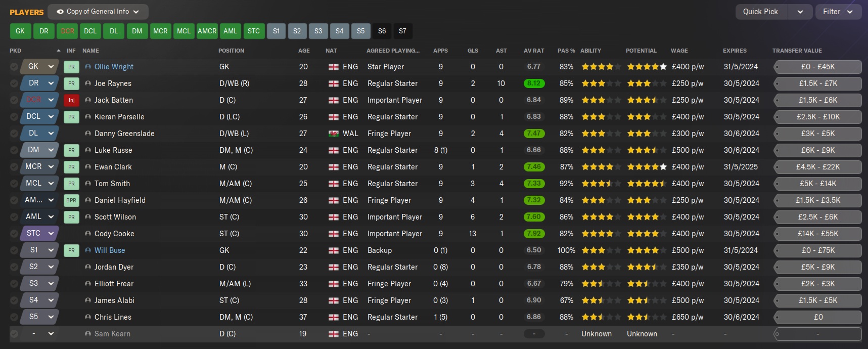Screen dimensions: 868x349
Task: Click Wales flag for Danny Greenslade
Action: 334,134
